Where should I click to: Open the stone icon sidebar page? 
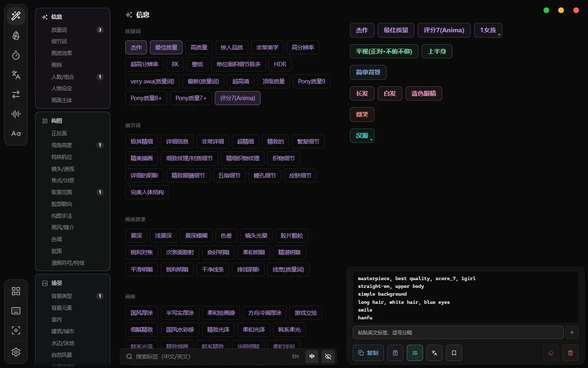[x=16, y=36]
